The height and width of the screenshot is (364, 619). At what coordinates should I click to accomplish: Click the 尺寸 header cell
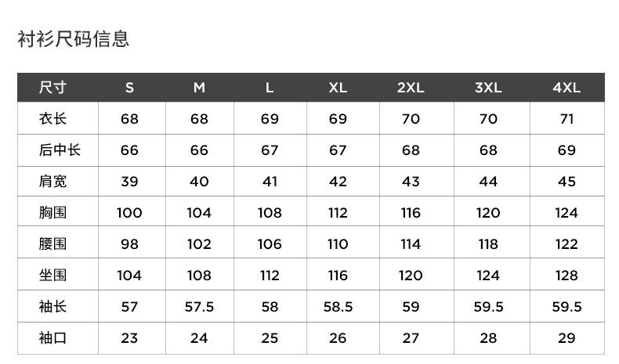click(x=53, y=88)
